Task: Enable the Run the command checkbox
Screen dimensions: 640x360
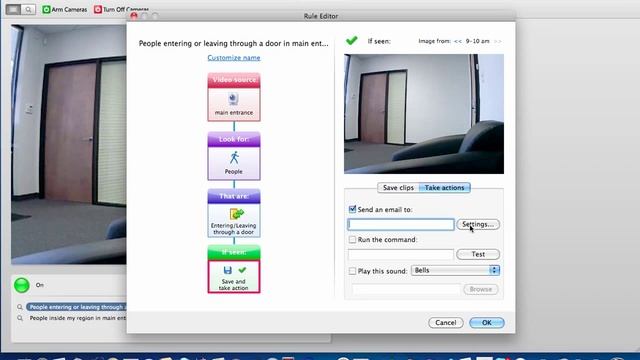Action: click(352, 240)
